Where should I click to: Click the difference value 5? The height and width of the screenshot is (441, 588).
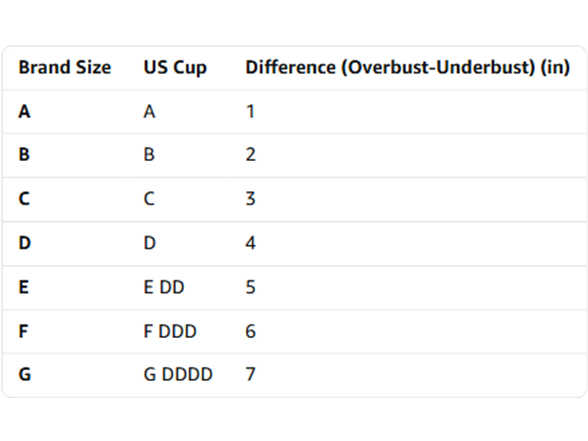click(250, 287)
